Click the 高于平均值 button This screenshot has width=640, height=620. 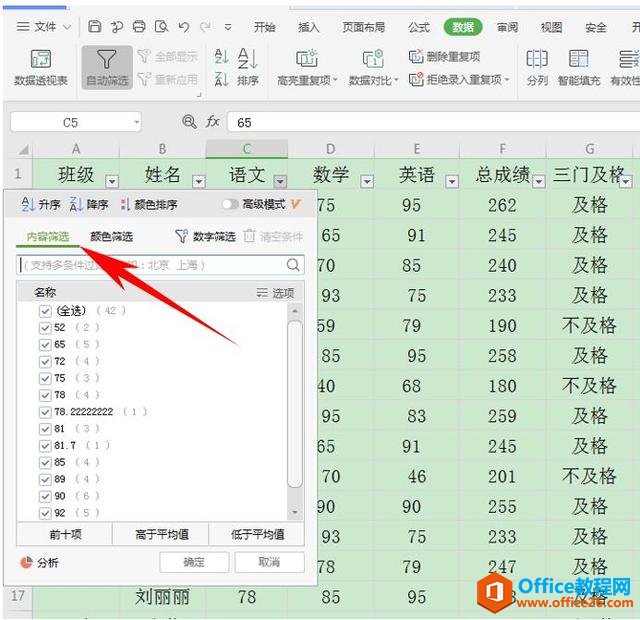coord(161,534)
